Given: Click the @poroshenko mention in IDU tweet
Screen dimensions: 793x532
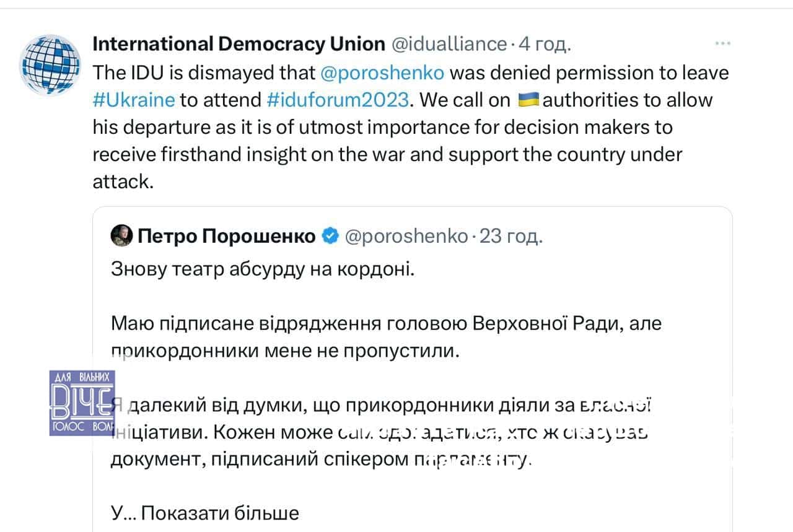Looking at the screenshot, I should click(x=383, y=72).
